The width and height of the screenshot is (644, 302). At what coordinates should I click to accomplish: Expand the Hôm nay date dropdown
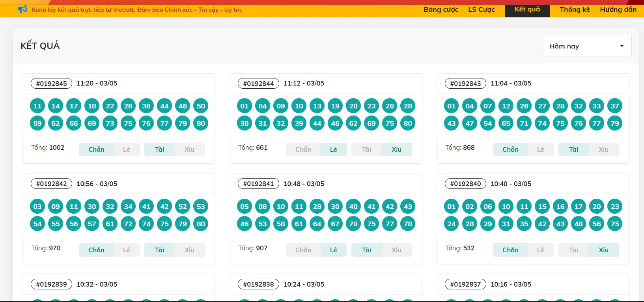[587, 46]
